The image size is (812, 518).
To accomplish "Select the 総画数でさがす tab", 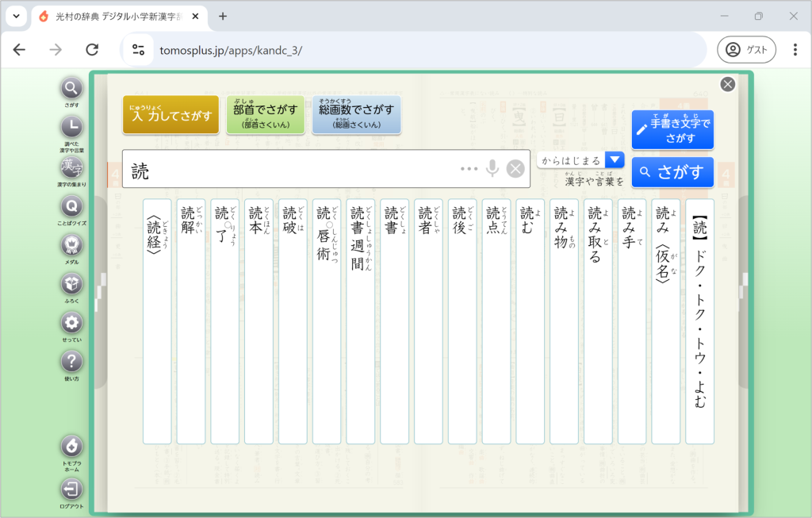I will click(356, 114).
